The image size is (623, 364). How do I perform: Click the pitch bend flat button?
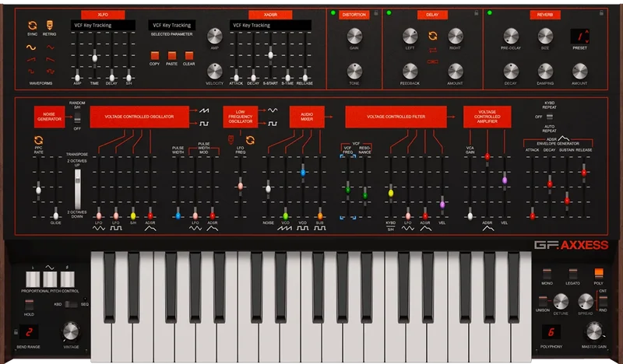pos(33,279)
